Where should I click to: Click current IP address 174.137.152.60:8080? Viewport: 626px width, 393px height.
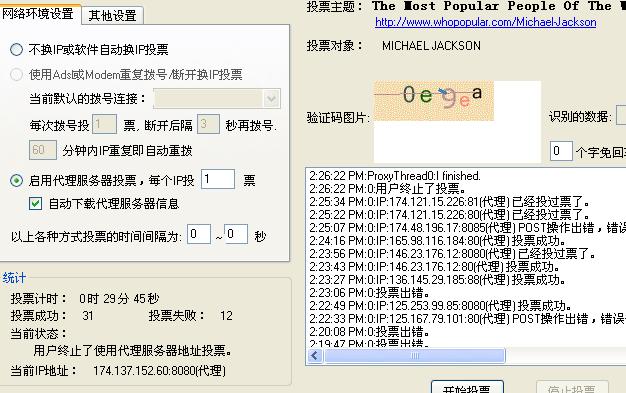point(159,371)
